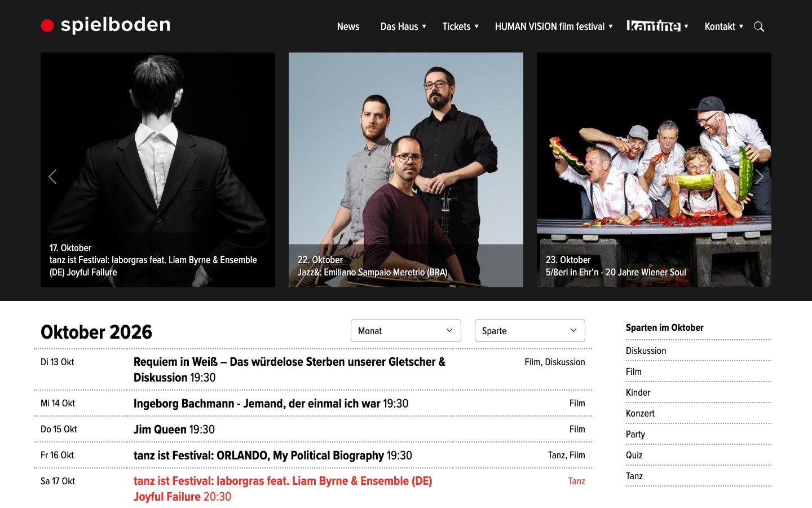Expand the Kontakt menu

pos(723,27)
